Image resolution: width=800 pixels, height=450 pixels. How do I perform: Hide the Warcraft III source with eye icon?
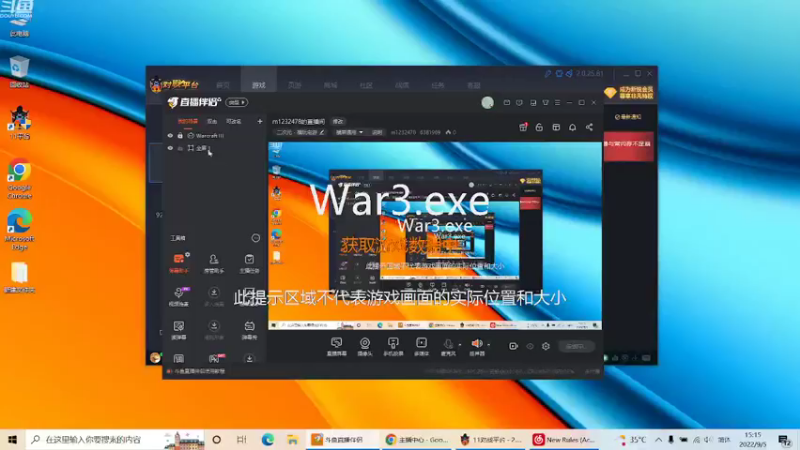click(170, 136)
